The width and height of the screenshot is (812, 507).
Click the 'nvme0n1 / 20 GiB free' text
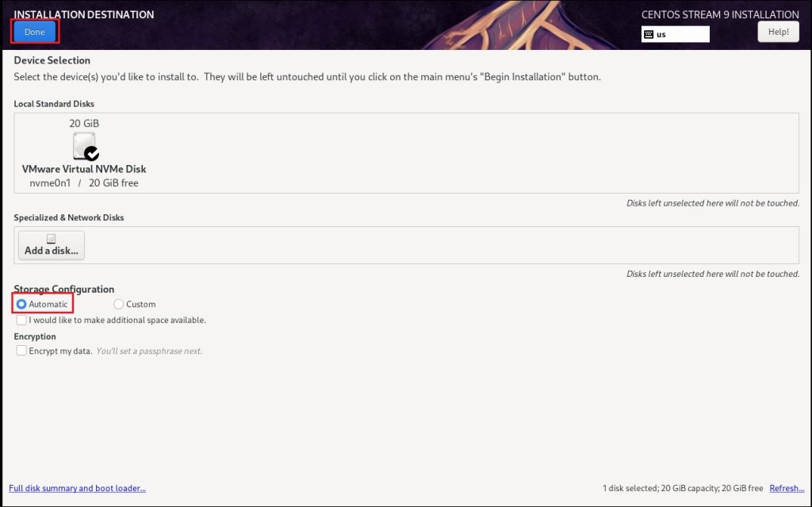coord(84,183)
